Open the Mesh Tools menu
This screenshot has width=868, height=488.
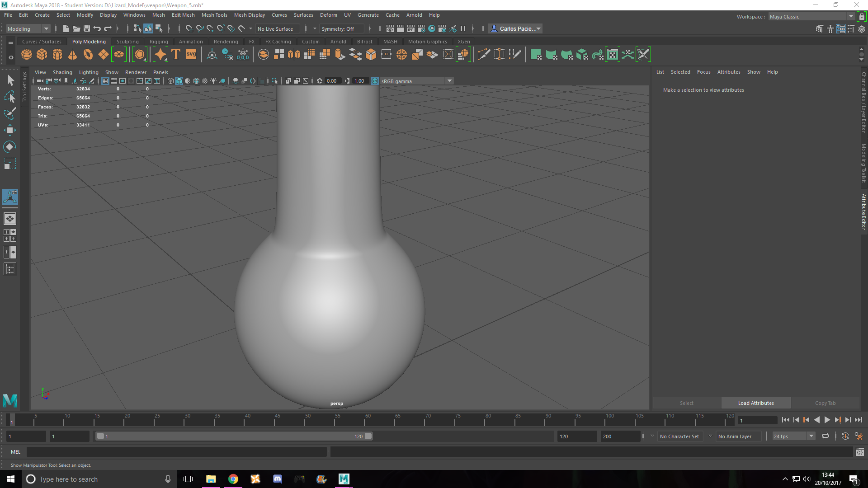point(214,15)
